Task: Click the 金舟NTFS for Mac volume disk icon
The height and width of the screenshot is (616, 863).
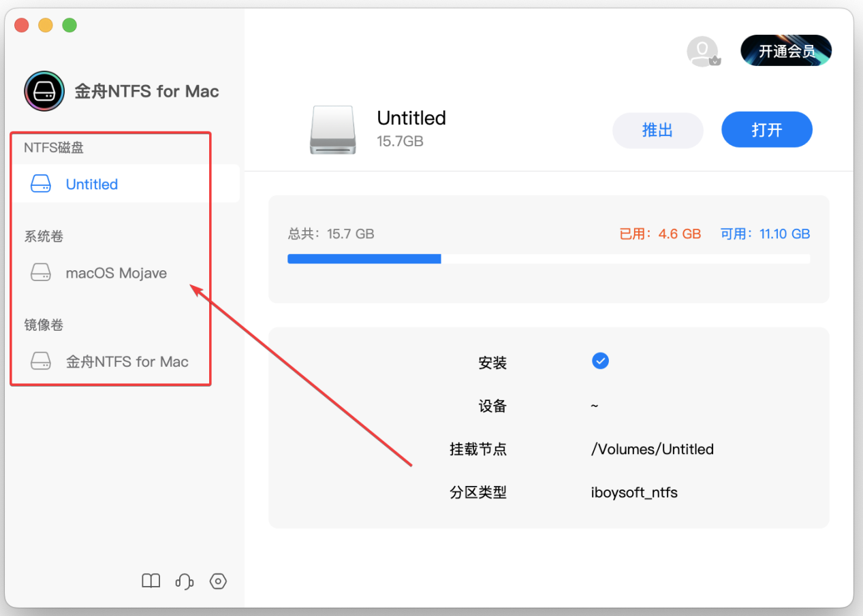Action: (41, 361)
